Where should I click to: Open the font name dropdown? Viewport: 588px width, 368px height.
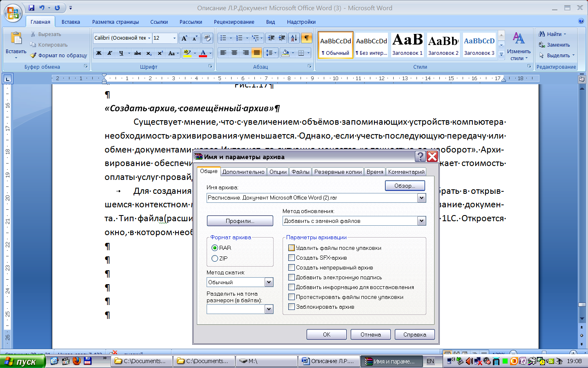pos(149,38)
